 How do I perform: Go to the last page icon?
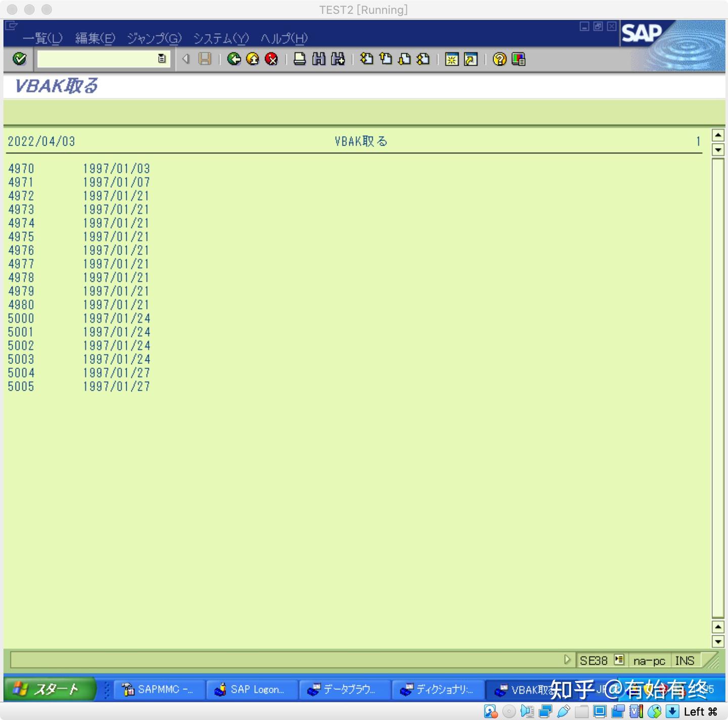(x=424, y=59)
